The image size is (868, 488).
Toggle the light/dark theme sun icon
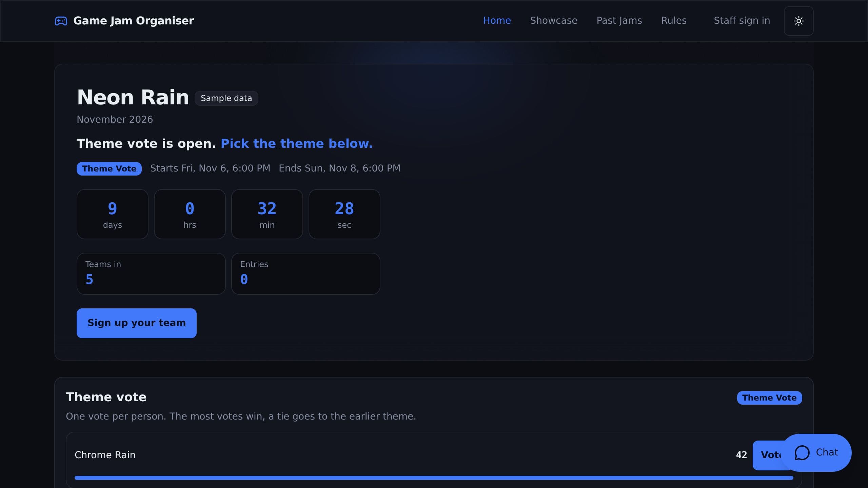(798, 21)
